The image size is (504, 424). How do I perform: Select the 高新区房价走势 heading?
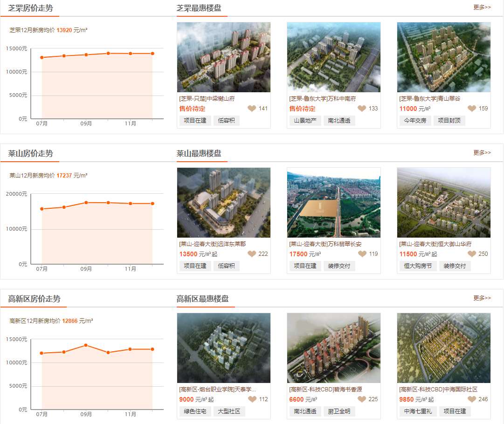35,299
